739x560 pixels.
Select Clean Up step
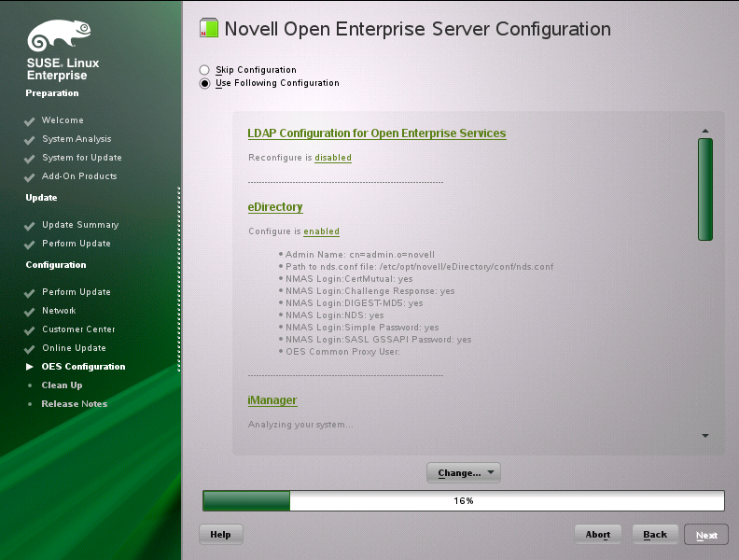point(62,385)
